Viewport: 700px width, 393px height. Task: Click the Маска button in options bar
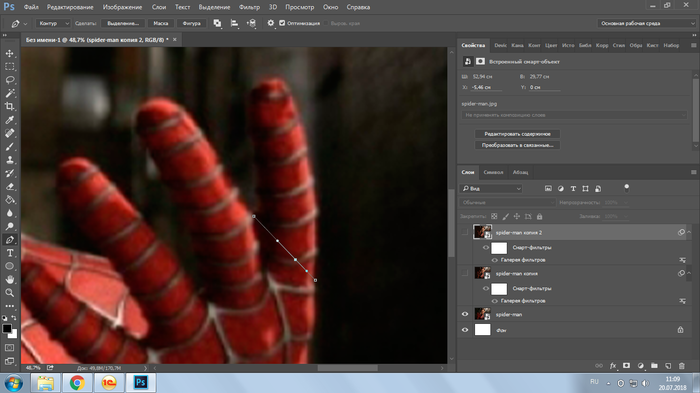[161, 23]
